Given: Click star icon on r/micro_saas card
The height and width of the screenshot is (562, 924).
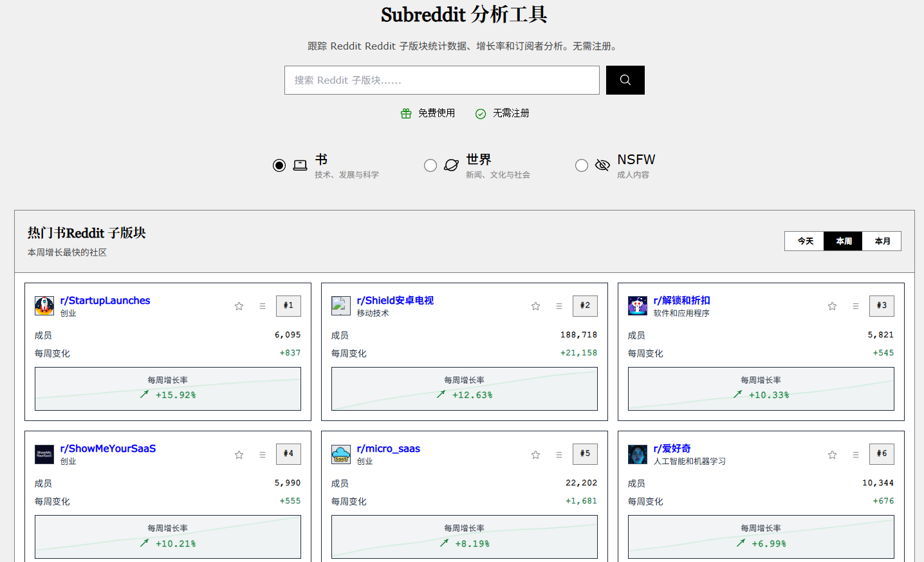Looking at the screenshot, I should [x=535, y=455].
